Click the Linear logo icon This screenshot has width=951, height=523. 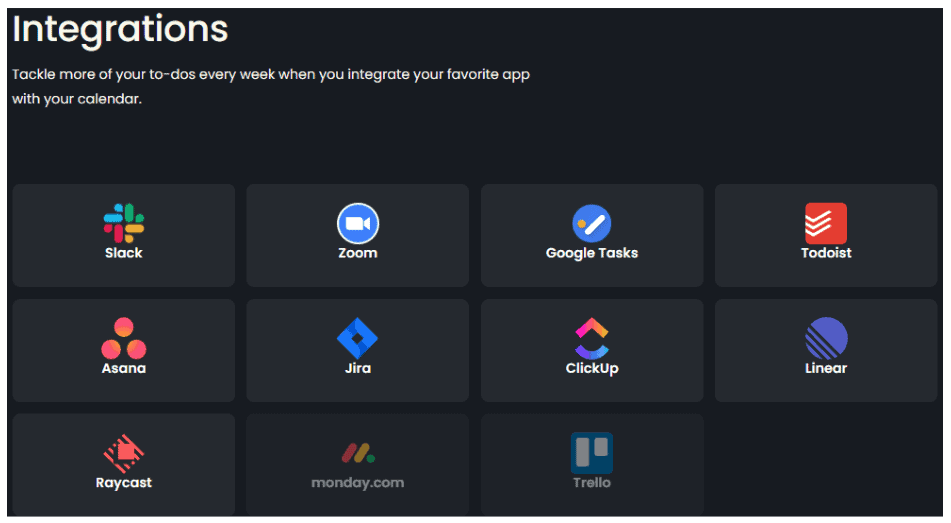[826, 338]
